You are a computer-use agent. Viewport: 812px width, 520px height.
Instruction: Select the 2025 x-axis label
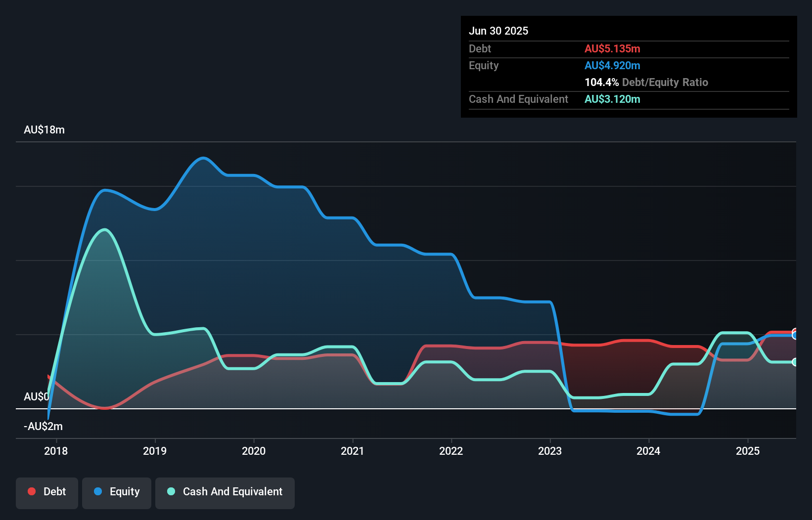(x=748, y=451)
